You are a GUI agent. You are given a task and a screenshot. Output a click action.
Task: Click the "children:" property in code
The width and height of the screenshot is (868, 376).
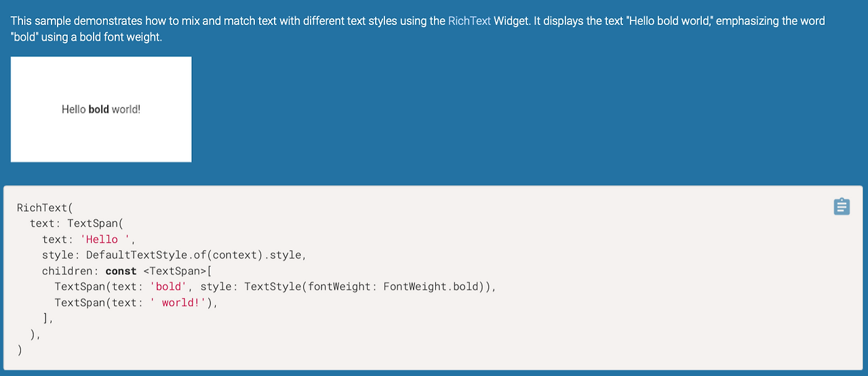tap(70, 271)
